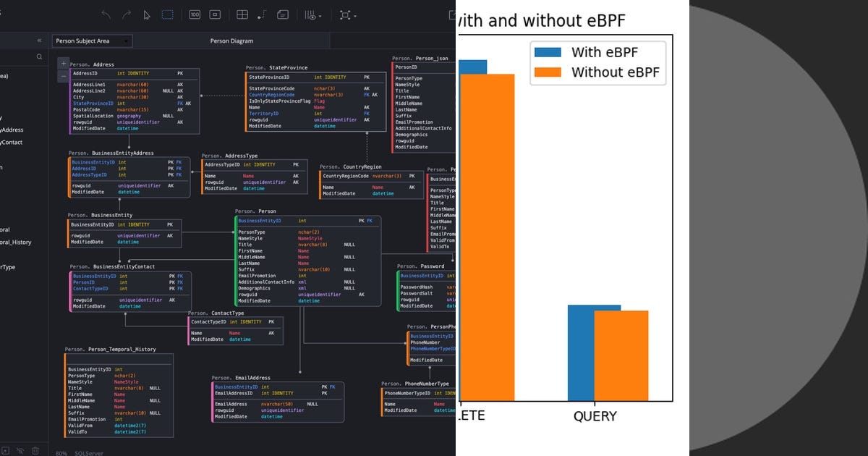Click the Undo icon in the toolbar
This screenshot has height=456, width=868.
[105, 14]
